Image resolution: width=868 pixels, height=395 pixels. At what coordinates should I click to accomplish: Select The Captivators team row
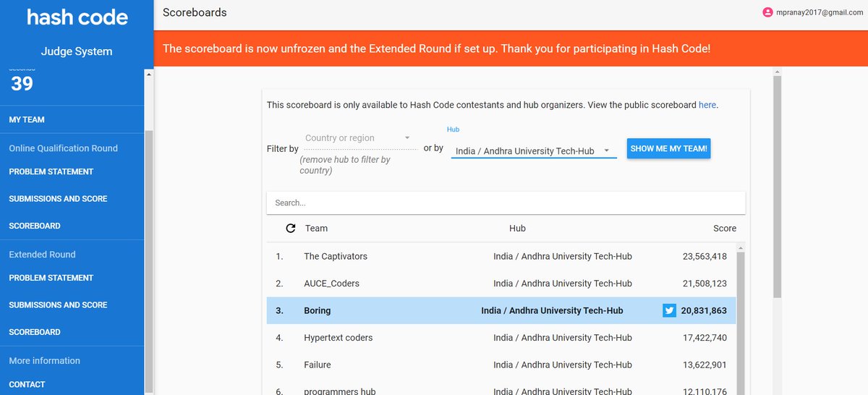pyautogui.click(x=501, y=256)
